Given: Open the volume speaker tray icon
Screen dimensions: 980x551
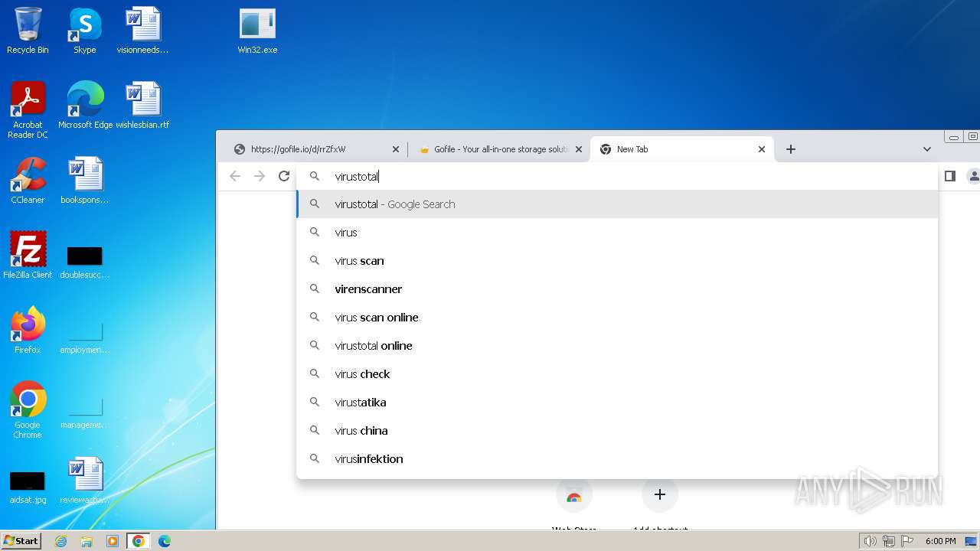Looking at the screenshot, I should point(871,541).
